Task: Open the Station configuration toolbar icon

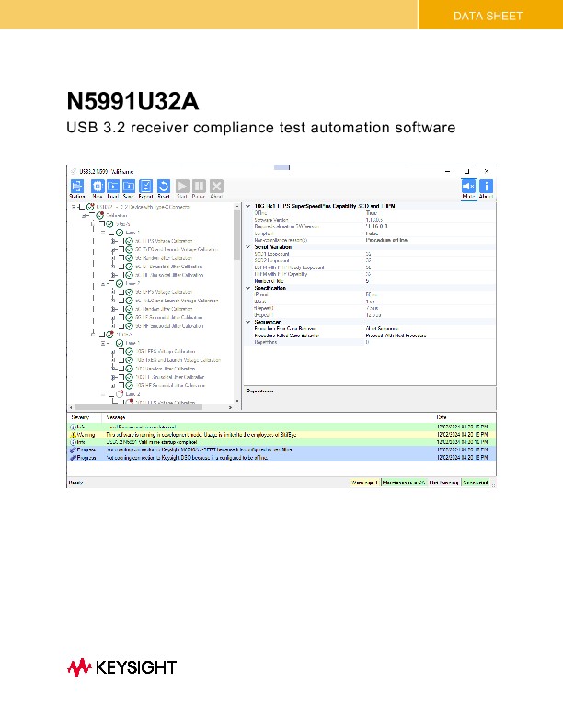Action: [76, 187]
